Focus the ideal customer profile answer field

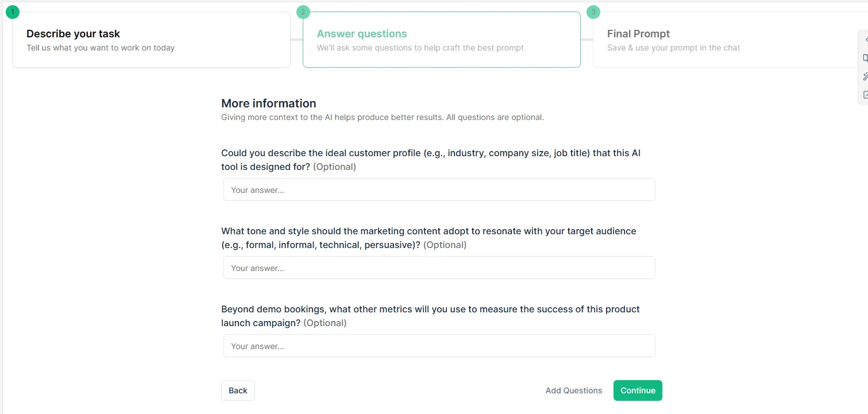point(439,189)
